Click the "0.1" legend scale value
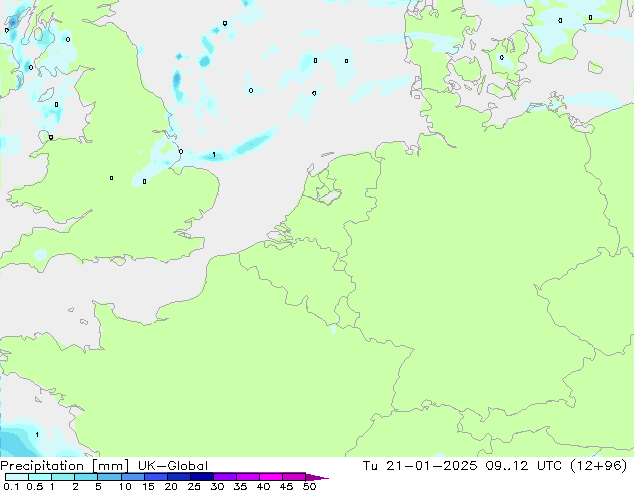634x490 pixels. 11,486
